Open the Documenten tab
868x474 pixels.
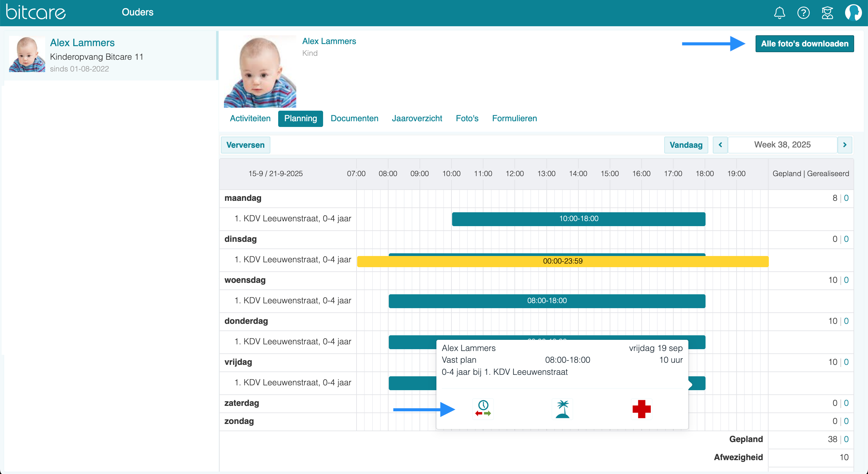click(x=354, y=119)
